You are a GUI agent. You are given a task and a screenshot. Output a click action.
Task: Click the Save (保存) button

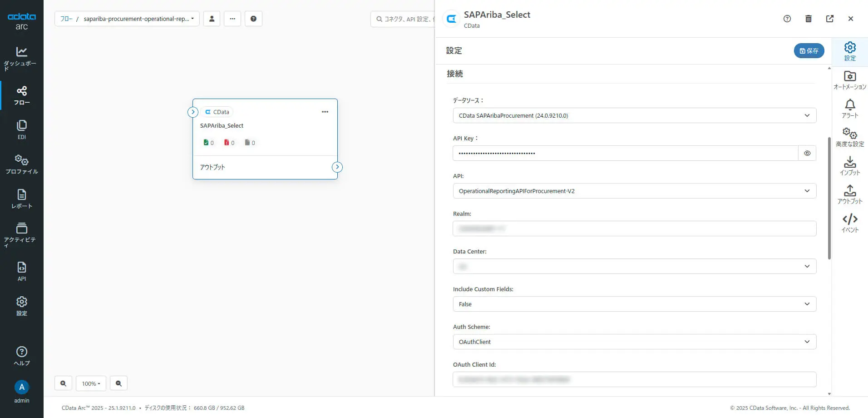pos(809,51)
